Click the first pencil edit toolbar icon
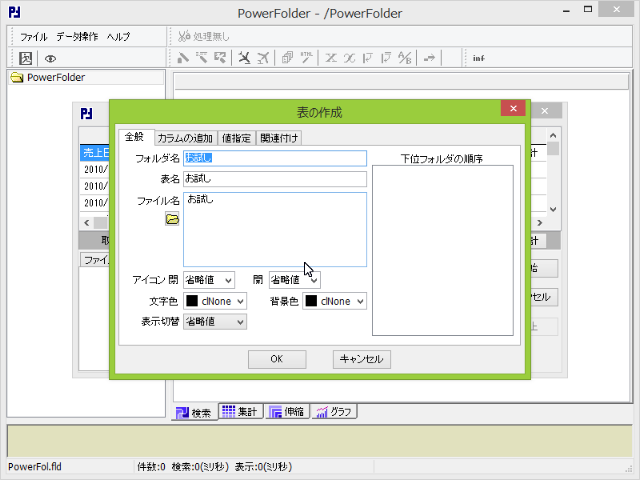 point(183,58)
